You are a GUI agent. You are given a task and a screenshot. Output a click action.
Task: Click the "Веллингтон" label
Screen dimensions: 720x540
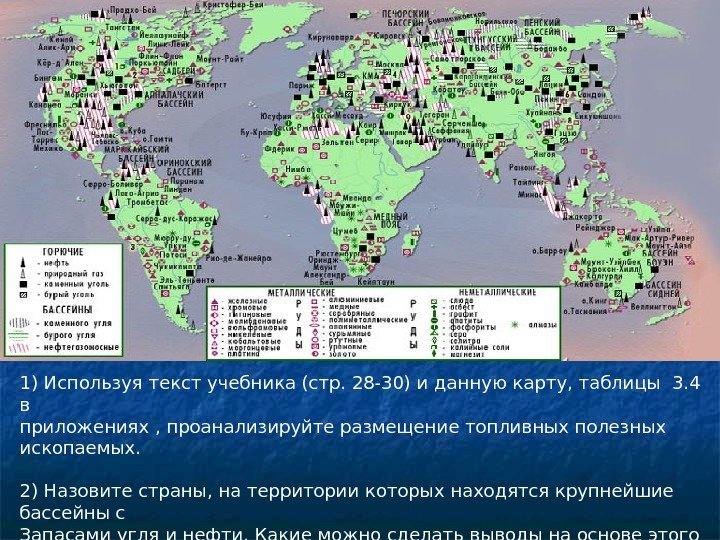653,306
